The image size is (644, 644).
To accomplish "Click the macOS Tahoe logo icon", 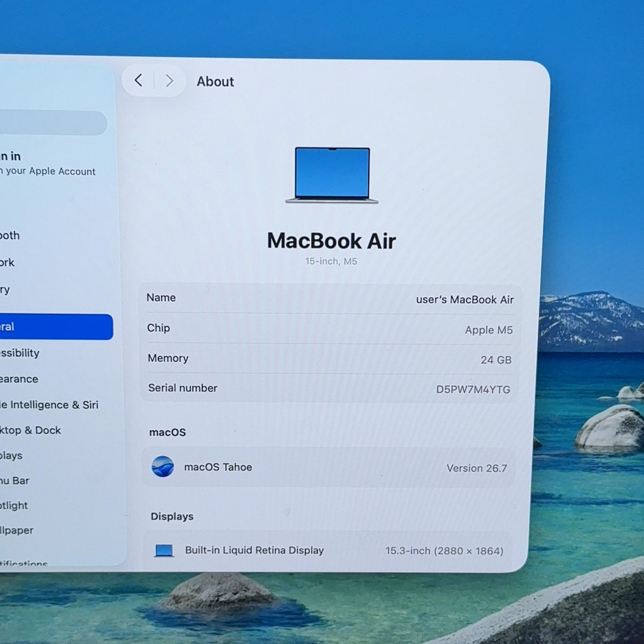I will [163, 466].
